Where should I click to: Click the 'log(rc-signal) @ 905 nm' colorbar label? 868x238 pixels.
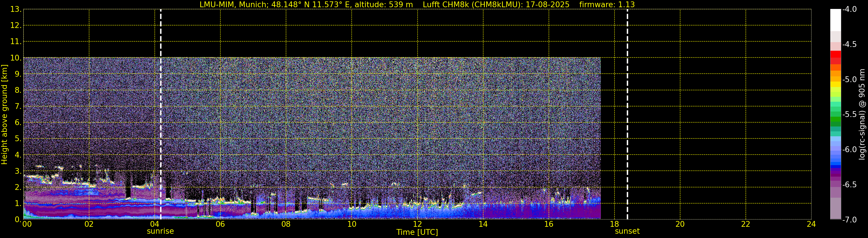(862, 115)
